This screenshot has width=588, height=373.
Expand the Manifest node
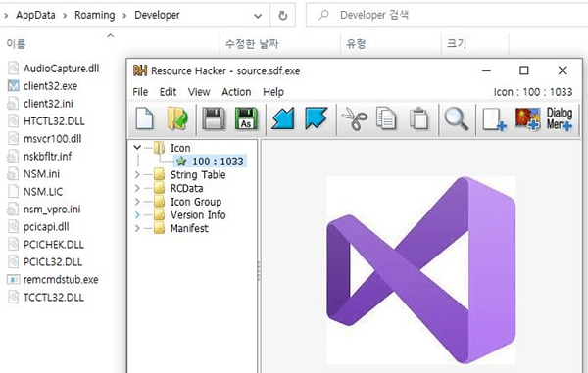tap(137, 228)
